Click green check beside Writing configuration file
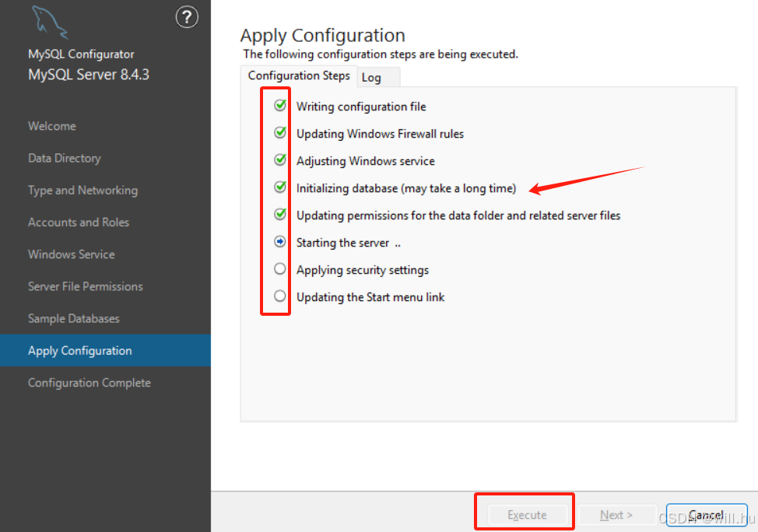This screenshot has height=532, width=758. [x=280, y=105]
